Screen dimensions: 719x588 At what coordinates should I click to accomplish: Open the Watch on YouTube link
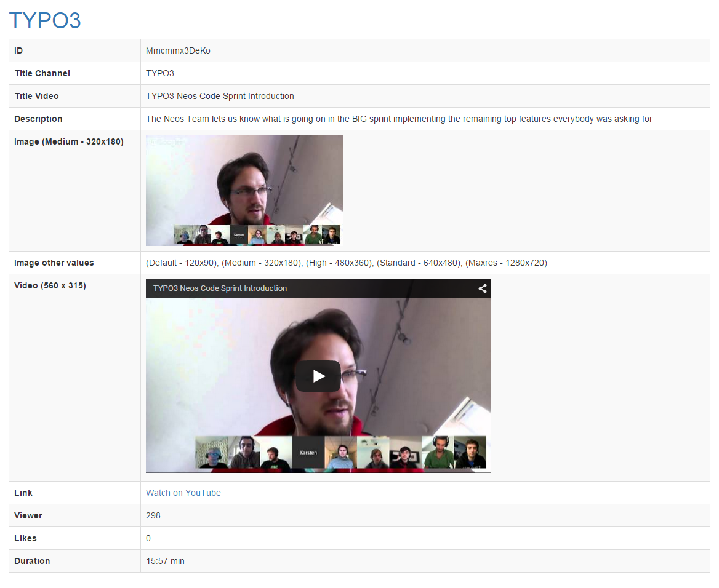[183, 493]
